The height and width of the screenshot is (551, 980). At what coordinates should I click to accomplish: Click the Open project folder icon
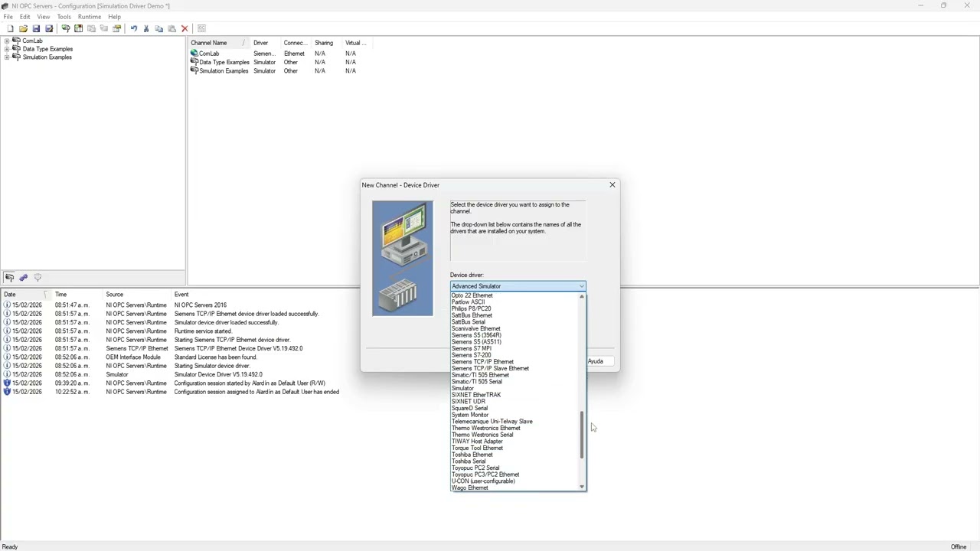click(23, 29)
